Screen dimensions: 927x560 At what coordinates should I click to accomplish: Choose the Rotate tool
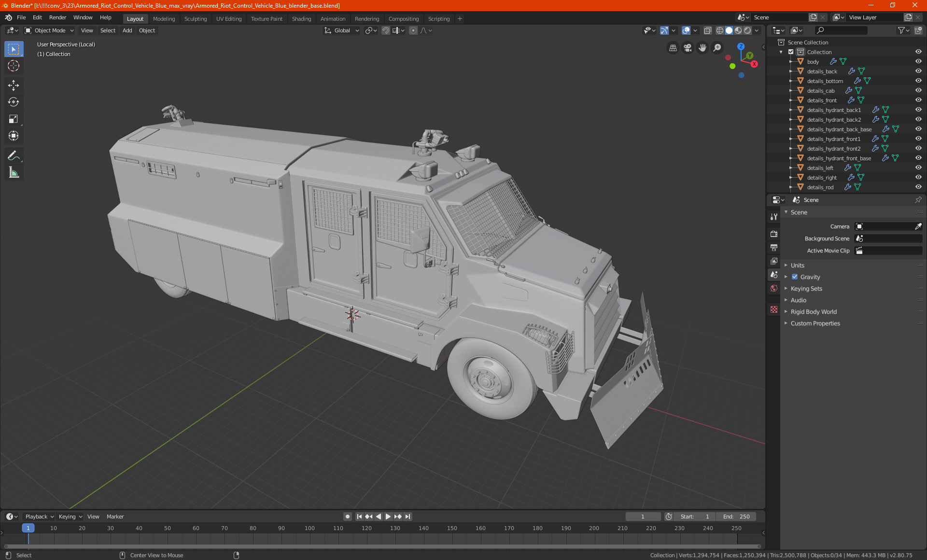(x=14, y=102)
